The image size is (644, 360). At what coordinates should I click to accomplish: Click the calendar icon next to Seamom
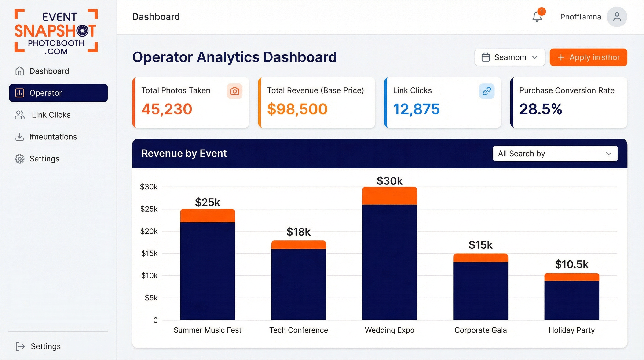coord(486,57)
